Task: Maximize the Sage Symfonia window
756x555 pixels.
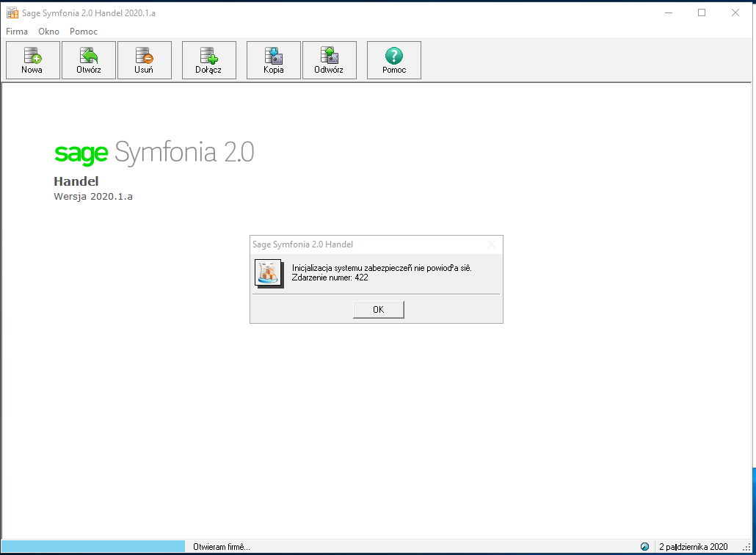Action: pos(702,12)
